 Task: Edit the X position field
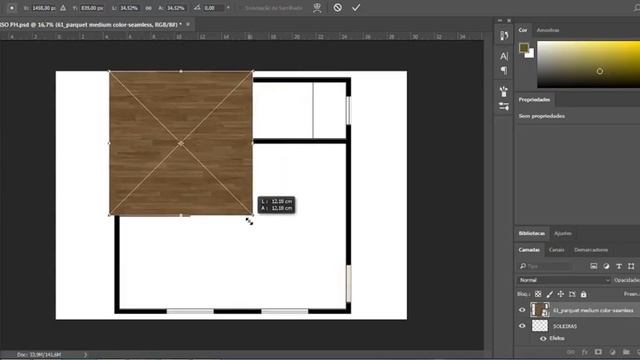(43, 8)
